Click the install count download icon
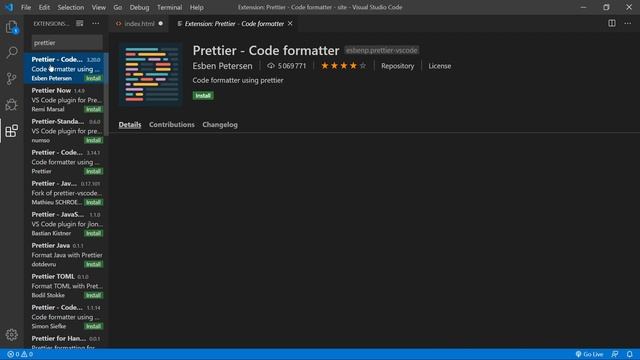 (x=271, y=66)
